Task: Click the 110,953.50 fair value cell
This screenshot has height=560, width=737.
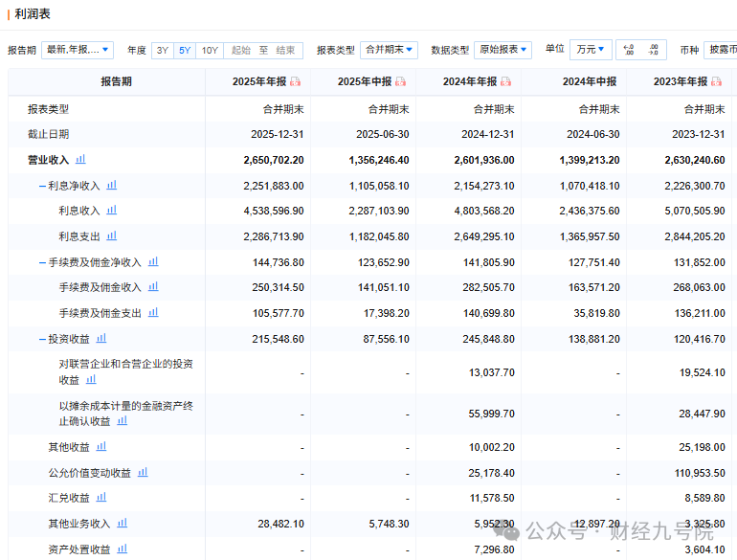Action: 700,473
